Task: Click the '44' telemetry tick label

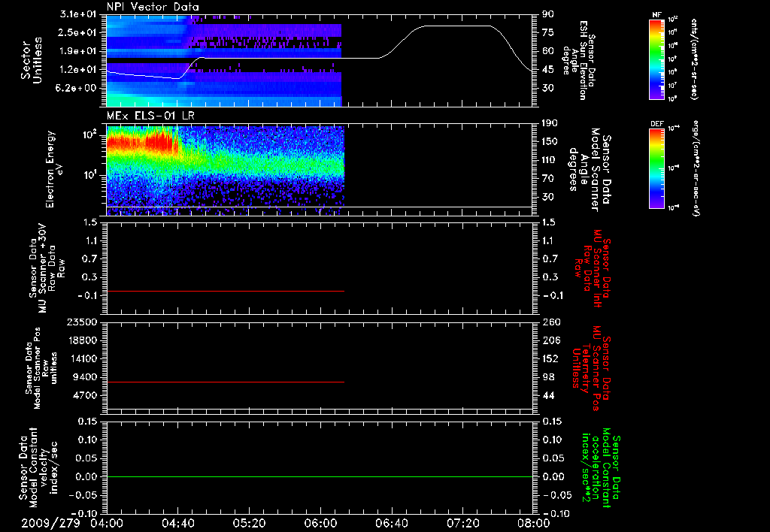Action: (x=548, y=395)
